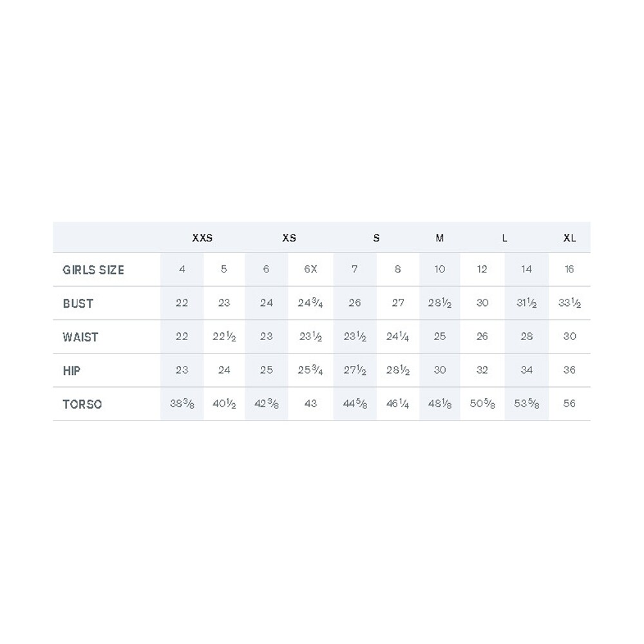Click the BUST row label
The image size is (644, 644).
(x=78, y=303)
